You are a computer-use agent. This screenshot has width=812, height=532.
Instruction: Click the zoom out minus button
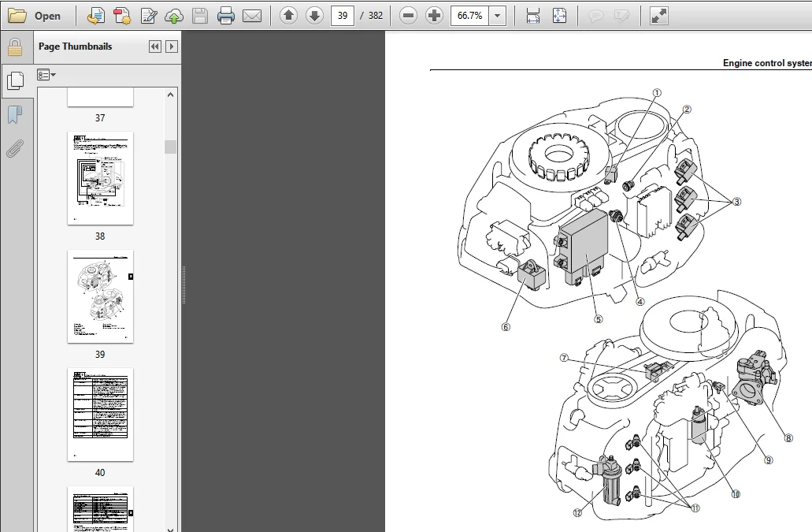click(x=408, y=16)
